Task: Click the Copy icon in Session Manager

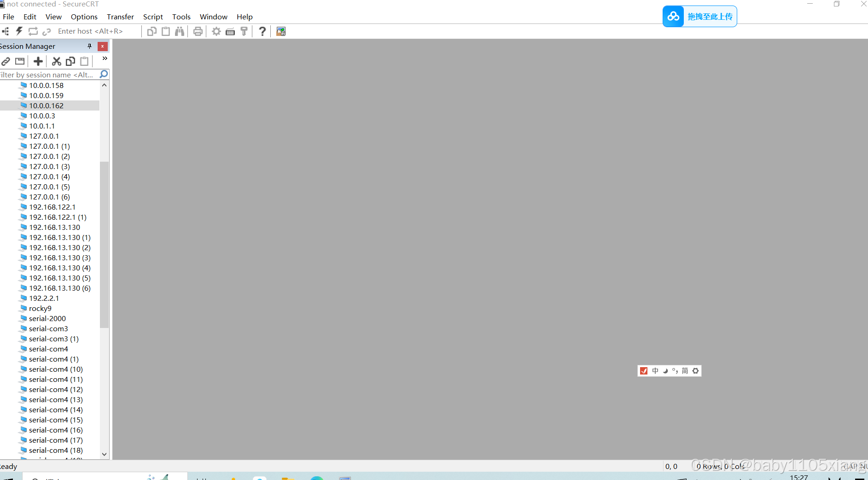Action: [70, 61]
